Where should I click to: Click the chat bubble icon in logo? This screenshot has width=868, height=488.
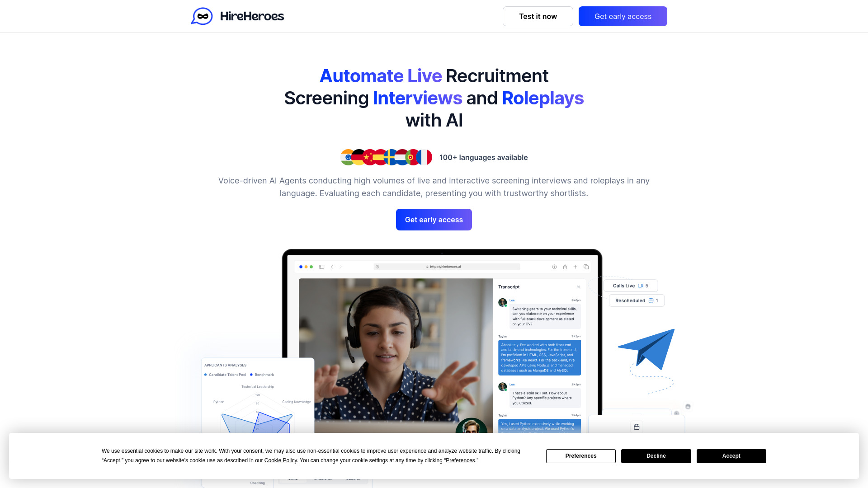click(x=202, y=16)
